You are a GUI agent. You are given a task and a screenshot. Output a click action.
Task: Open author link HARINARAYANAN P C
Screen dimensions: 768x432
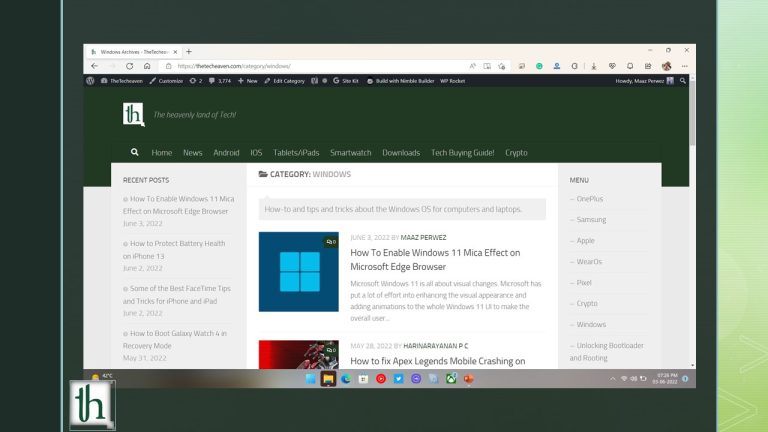436,346
